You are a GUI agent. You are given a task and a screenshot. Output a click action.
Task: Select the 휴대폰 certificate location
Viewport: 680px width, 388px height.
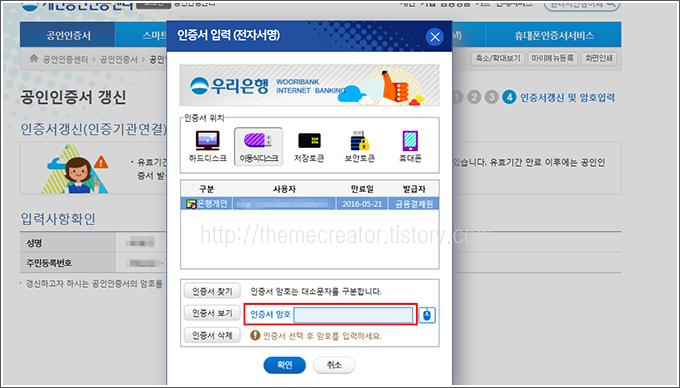point(410,147)
